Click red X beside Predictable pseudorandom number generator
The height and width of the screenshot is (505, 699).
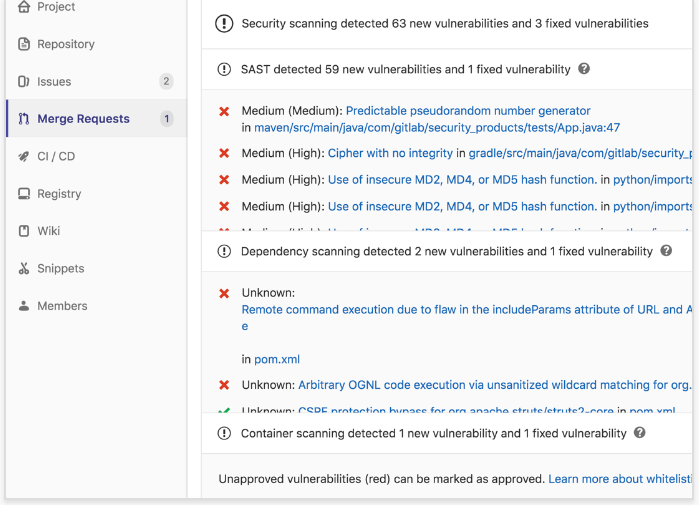click(x=224, y=111)
